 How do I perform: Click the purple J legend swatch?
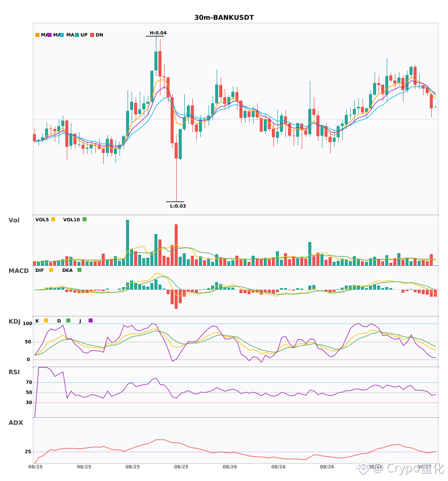click(x=91, y=320)
